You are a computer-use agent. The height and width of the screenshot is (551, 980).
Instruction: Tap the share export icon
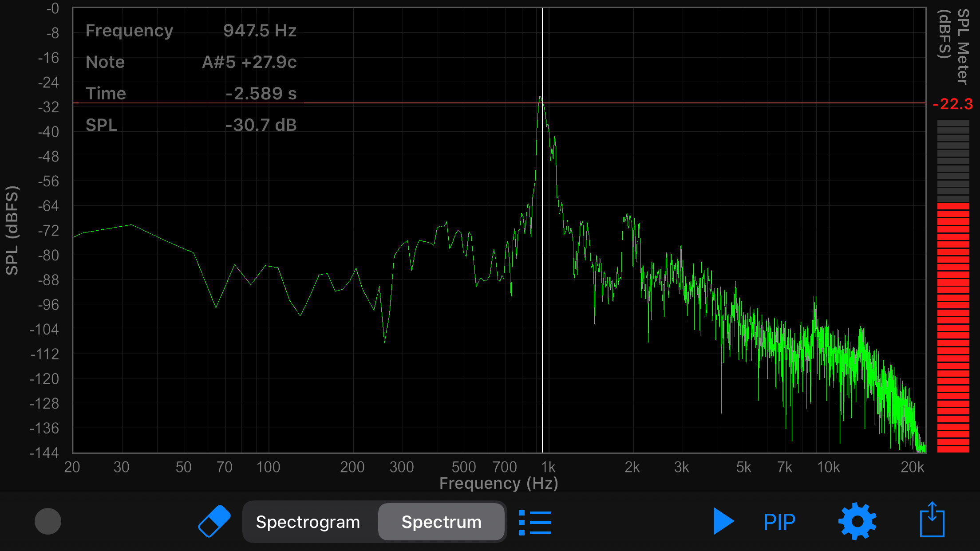pyautogui.click(x=932, y=520)
